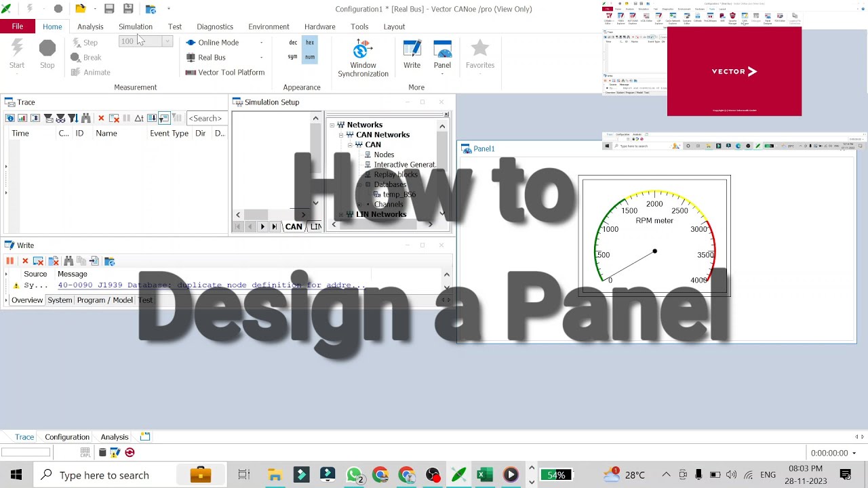
Task: Open the Diagnostics ribbon tab
Action: click(x=215, y=26)
